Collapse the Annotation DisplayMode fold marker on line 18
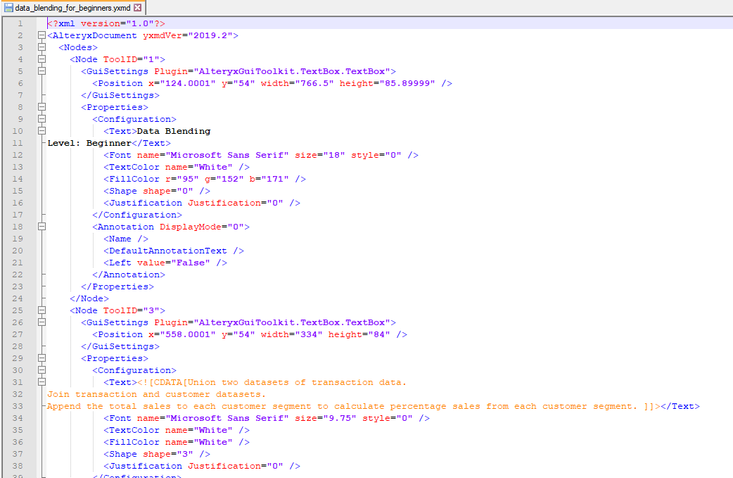 42,227
